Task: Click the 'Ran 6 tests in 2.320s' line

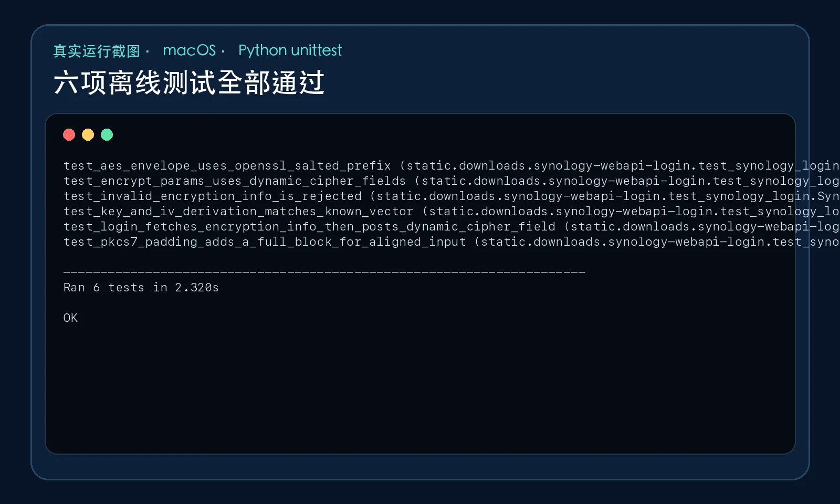Action: (x=141, y=288)
